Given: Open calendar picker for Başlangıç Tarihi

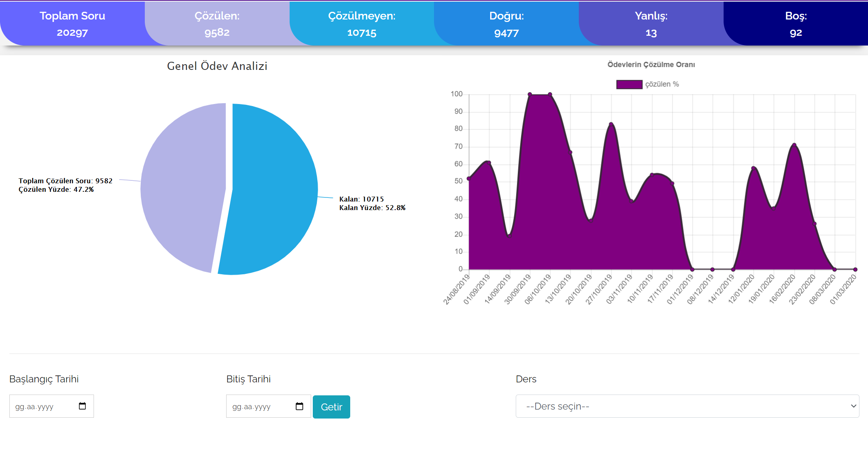Looking at the screenshot, I should point(82,406).
